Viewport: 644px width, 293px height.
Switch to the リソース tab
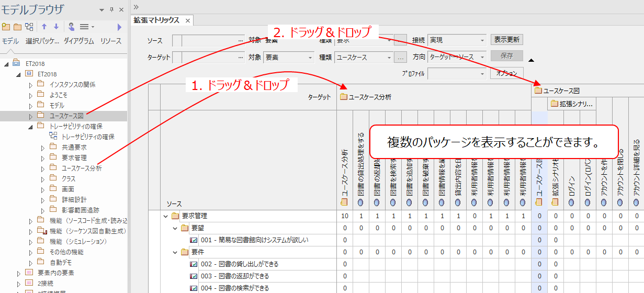[x=111, y=41]
